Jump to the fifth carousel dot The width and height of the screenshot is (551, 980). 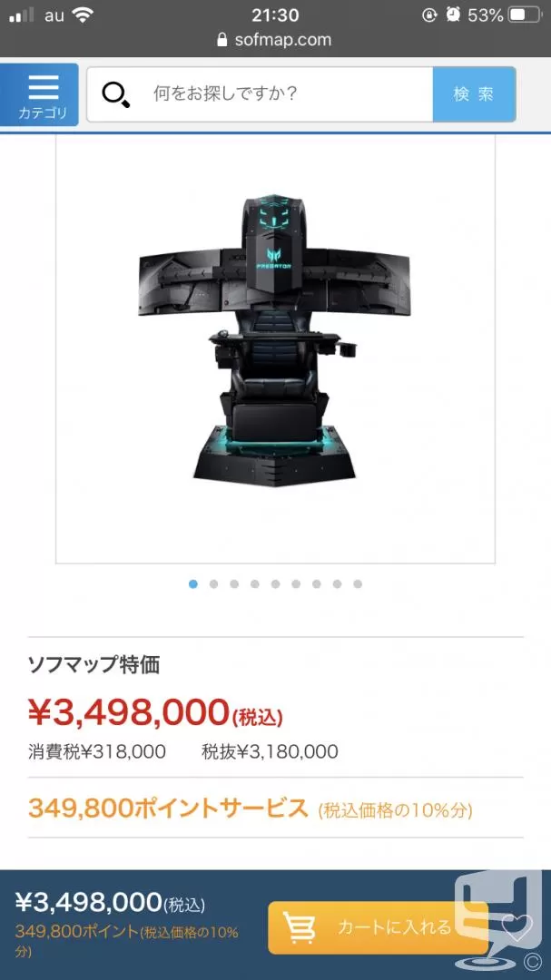(x=275, y=583)
